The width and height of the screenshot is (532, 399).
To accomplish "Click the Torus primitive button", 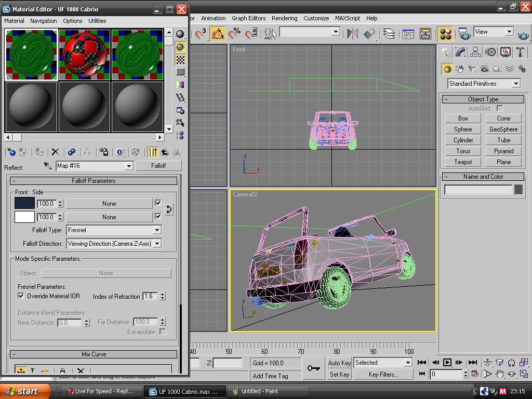I will click(463, 151).
